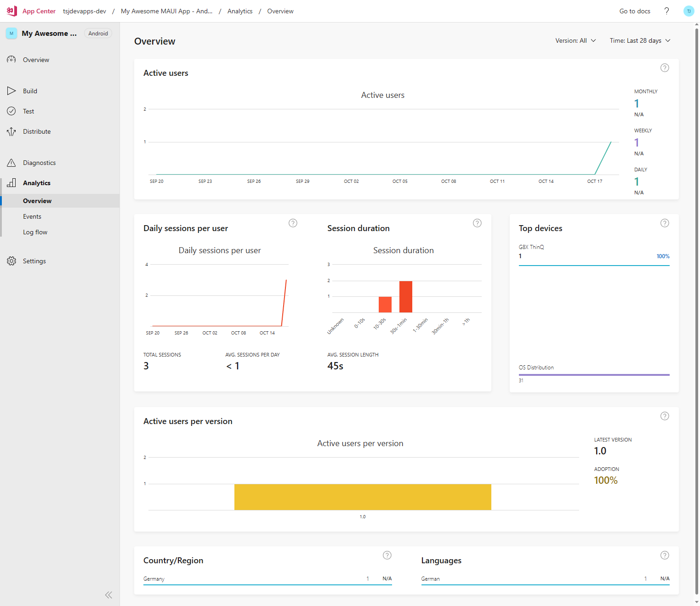Viewport: 700px width, 606px height.
Task: Click the App Center logo icon
Action: click(12, 11)
